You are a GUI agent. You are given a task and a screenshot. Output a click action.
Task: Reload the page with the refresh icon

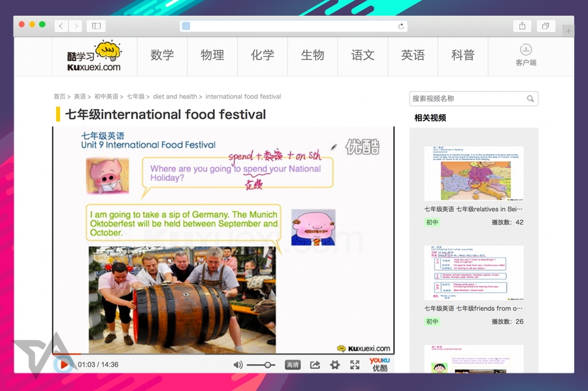coord(401,26)
